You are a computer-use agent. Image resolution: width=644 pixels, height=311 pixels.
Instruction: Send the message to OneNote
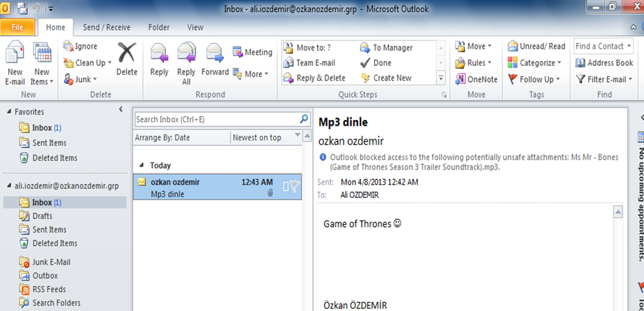click(x=477, y=79)
